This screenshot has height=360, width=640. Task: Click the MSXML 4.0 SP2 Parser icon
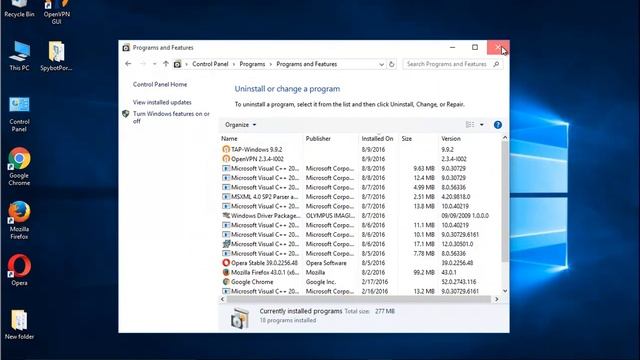tap(226, 197)
